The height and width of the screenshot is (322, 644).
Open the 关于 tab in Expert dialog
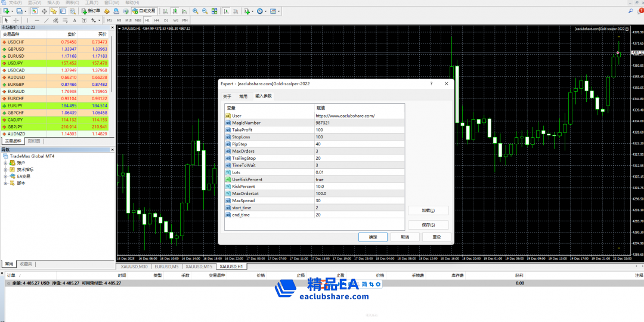click(x=227, y=96)
